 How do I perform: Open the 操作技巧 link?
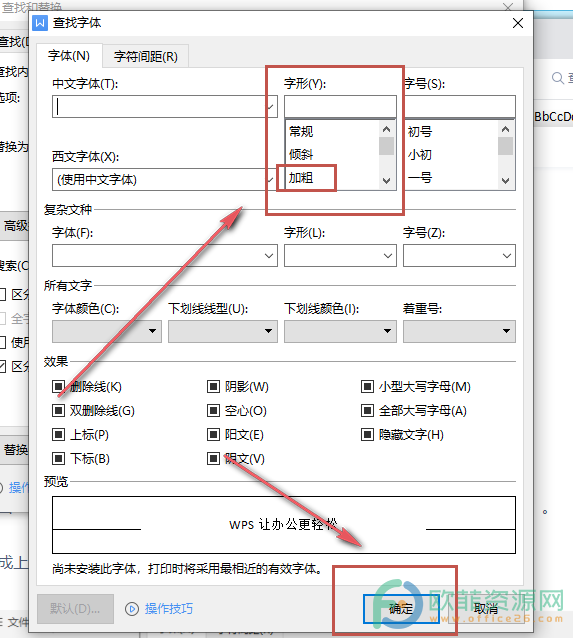168,609
